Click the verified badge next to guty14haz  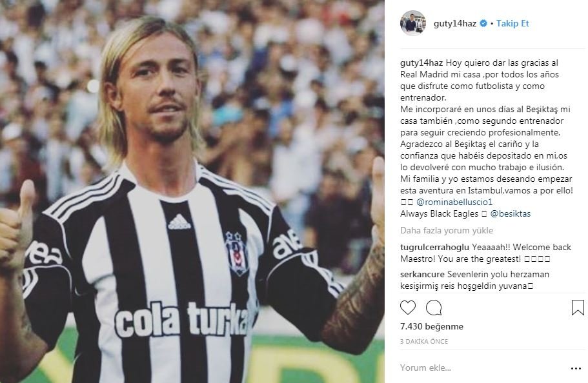point(483,23)
